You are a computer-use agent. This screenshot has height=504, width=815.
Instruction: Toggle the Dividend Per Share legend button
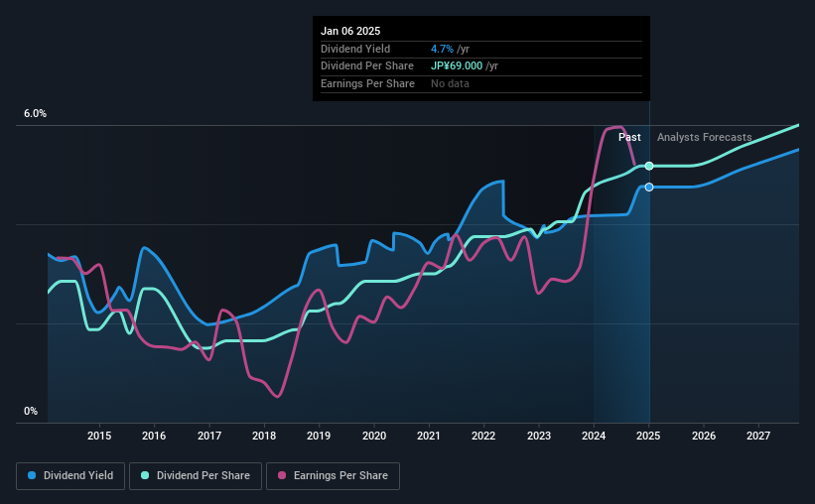coord(196,476)
